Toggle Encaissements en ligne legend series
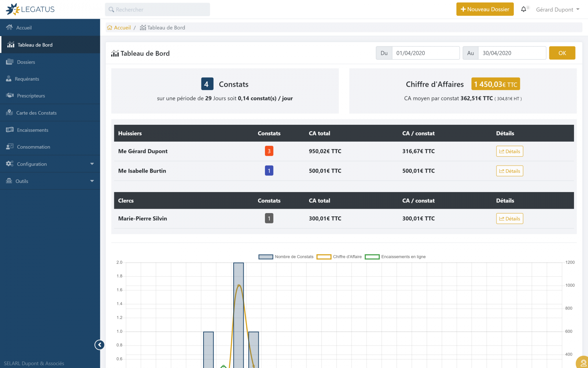Viewport: 588px width, 368px height. pos(395,257)
